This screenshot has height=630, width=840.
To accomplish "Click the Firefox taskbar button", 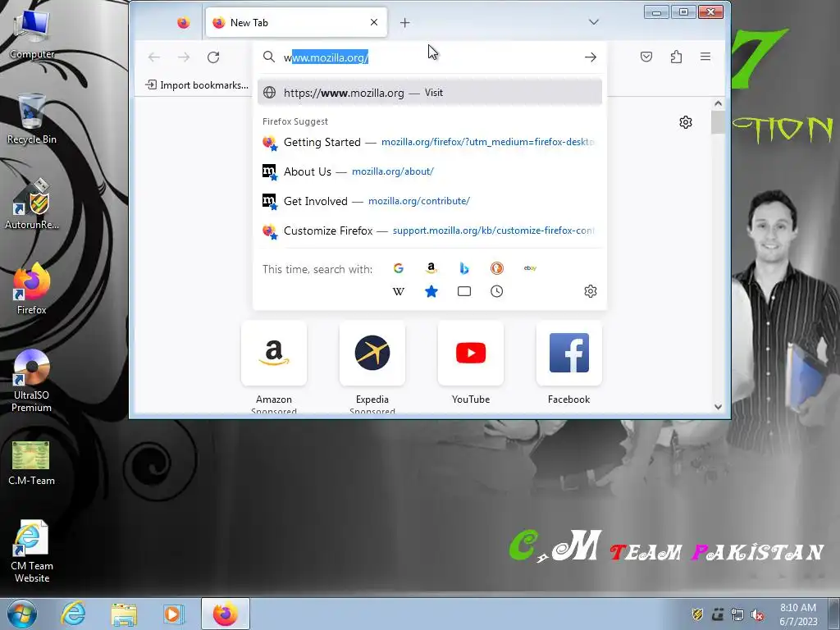I will [x=225, y=614].
